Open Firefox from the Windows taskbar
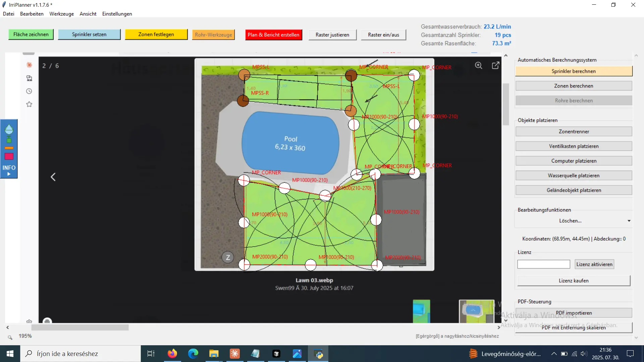This screenshot has height=362, width=644. (172, 354)
